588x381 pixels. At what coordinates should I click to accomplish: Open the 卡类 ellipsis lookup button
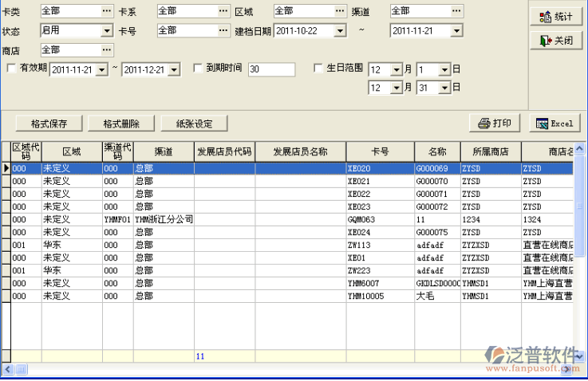click(x=107, y=10)
